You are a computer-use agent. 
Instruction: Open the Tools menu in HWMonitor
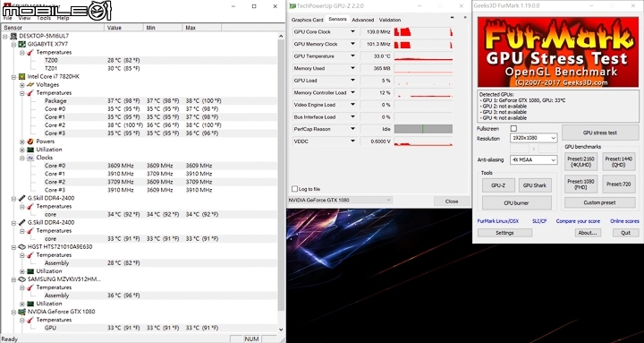coord(44,18)
